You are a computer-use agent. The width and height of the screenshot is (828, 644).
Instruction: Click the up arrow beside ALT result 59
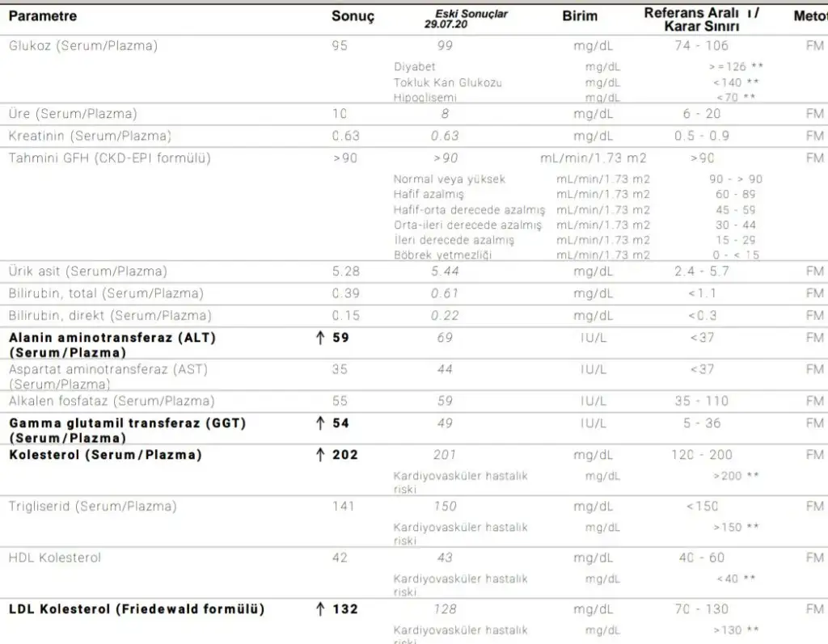point(320,338)
